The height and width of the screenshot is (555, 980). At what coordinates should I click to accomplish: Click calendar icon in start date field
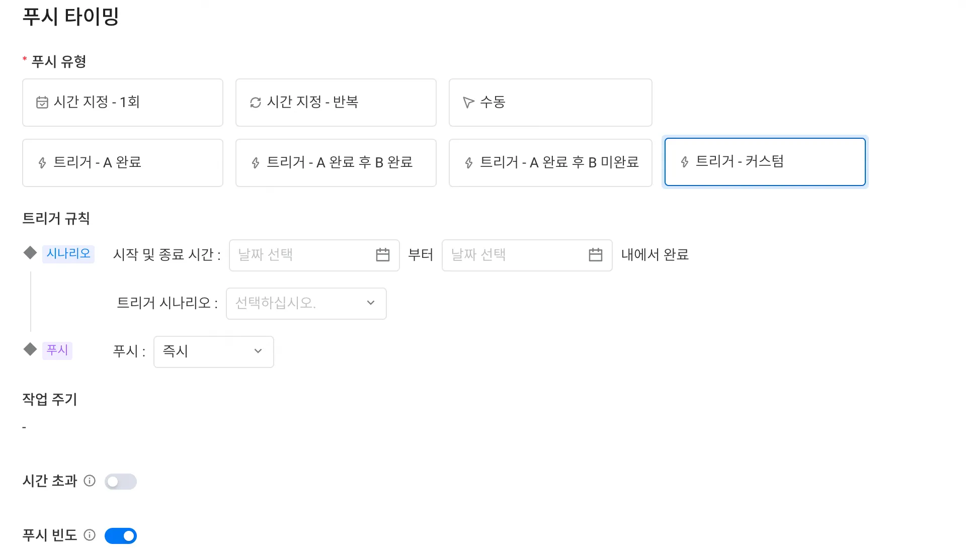382,255
